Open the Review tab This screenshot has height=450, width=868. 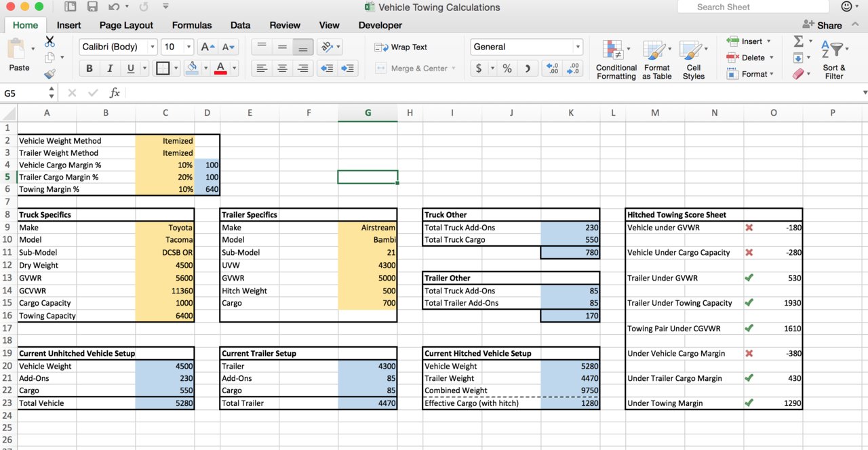(285, 25)
